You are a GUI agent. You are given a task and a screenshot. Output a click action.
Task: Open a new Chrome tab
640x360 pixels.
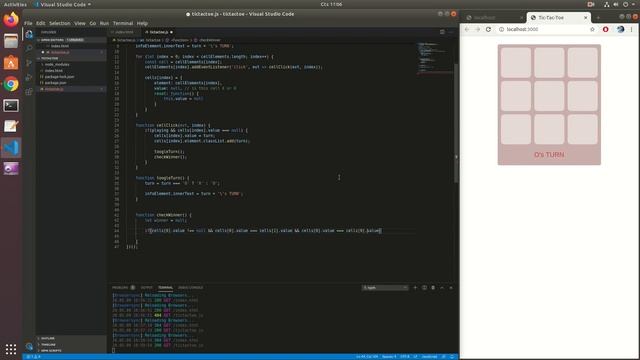click(x=598, y=18)
